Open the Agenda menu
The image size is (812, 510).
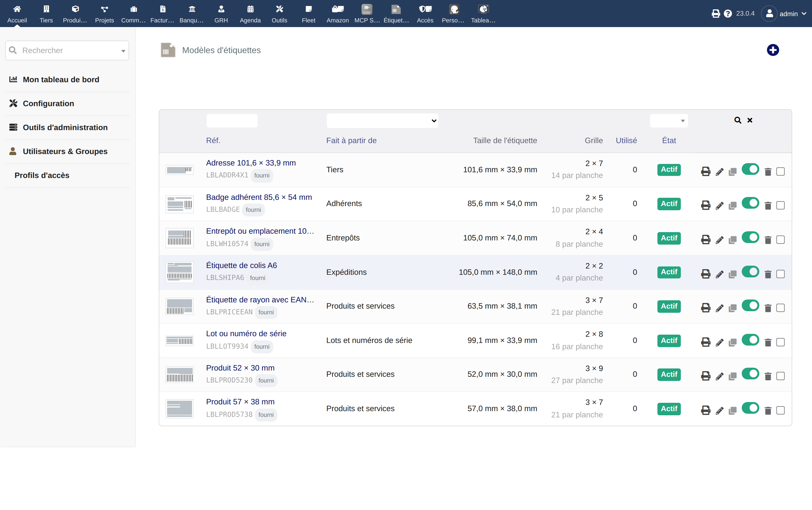point(250,14)
